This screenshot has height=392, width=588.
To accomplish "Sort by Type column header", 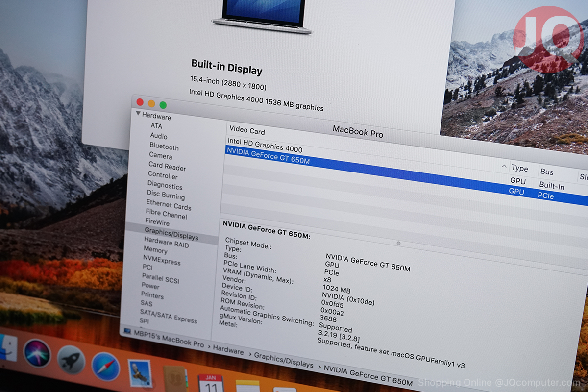I will pyautogui.click(x=519, y=169).
